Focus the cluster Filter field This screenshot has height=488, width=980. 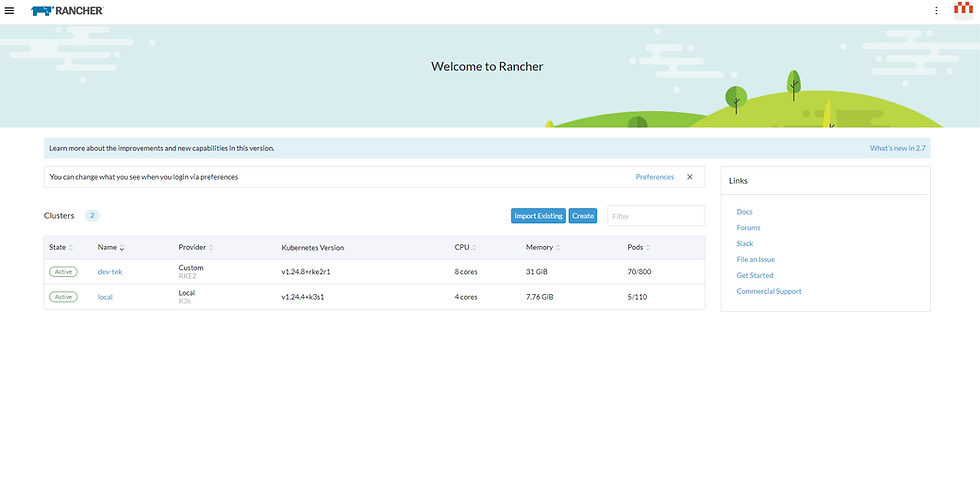656,216
